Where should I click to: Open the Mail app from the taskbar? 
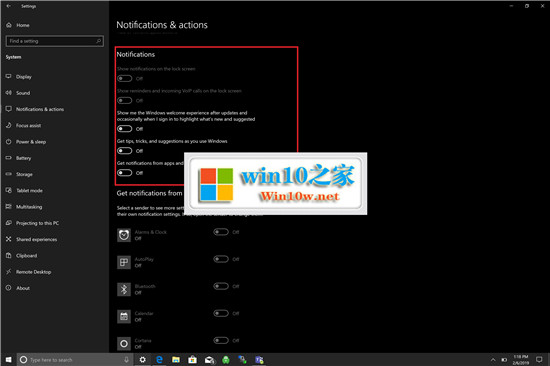coord(209,360)
